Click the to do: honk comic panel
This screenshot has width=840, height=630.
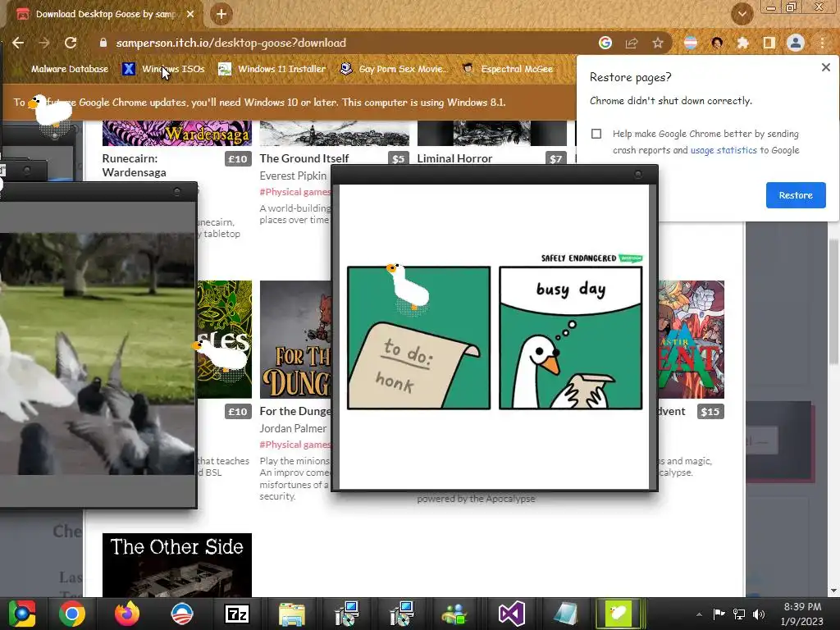coord(418,338)
